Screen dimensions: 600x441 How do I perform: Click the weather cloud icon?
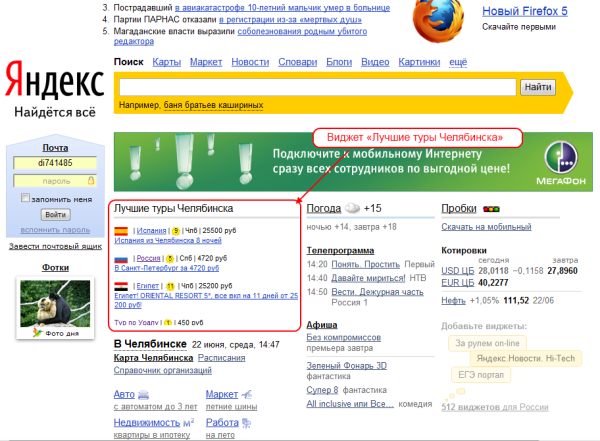(352, 208)
